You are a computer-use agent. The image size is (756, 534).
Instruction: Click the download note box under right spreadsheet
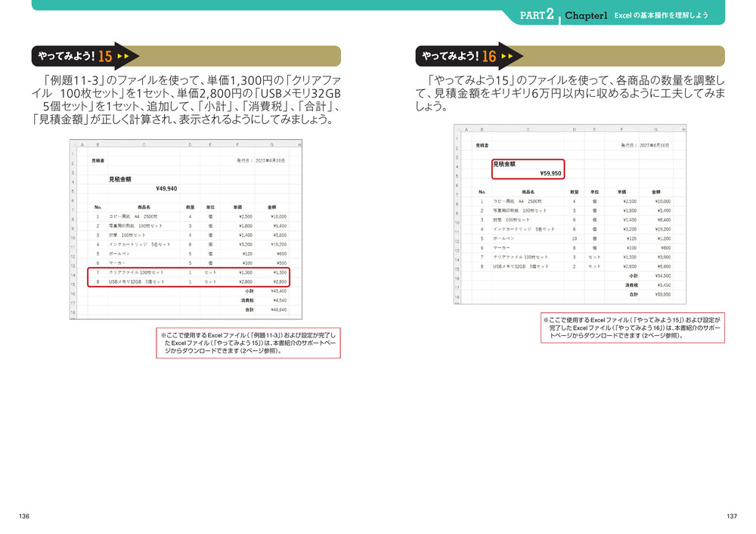632,328
